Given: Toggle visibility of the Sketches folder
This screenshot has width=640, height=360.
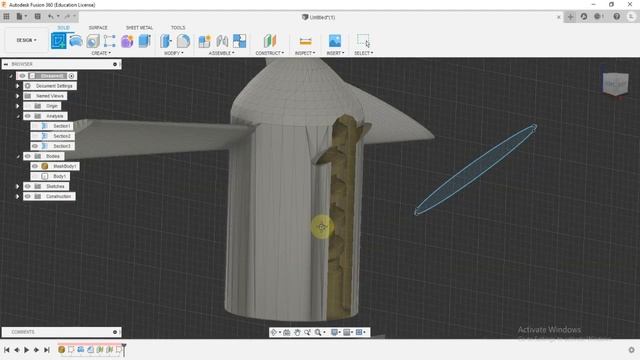Looking at the screenshot, I should (x=28, y=186).
